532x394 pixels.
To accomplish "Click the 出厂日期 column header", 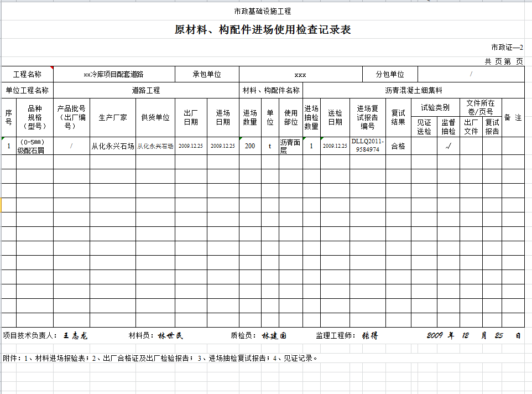I will (191, 117).
